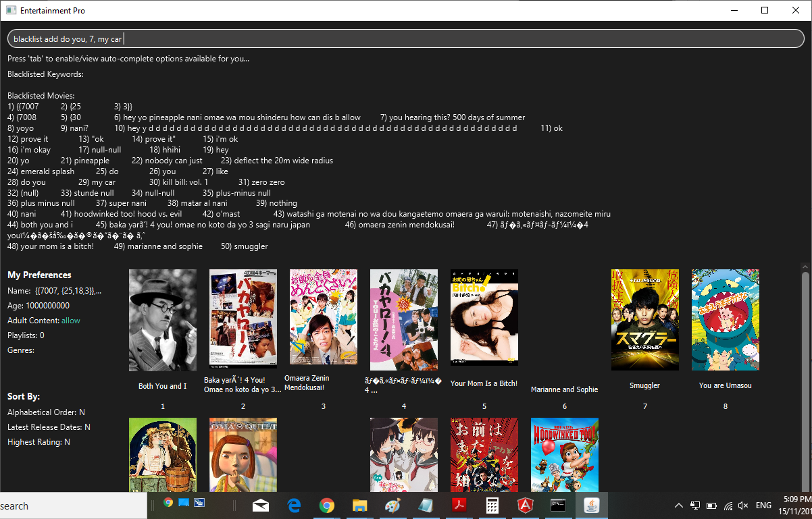Click the command input text field

(x=405, y=39)
